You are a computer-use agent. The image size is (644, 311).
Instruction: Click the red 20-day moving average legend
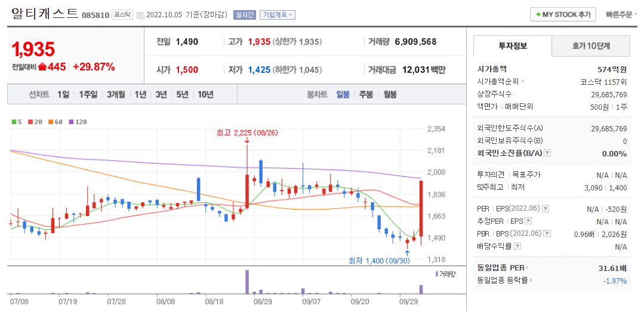click(x=34, y=122)
